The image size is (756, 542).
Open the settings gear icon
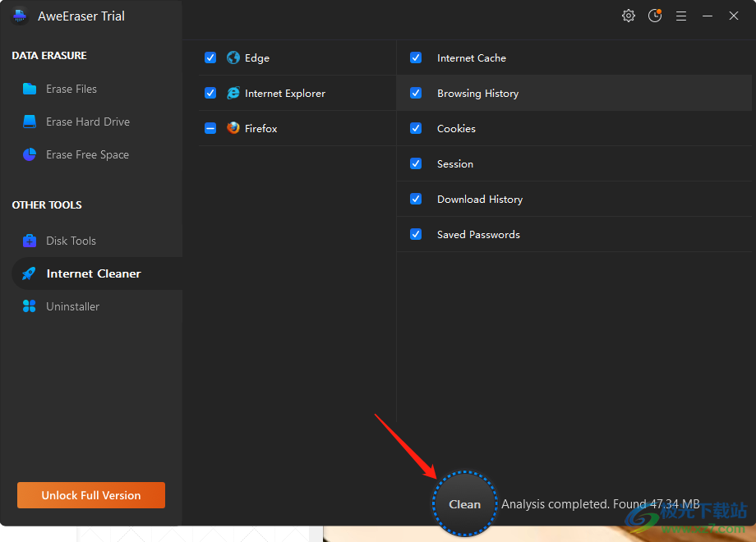pos(629,16)
